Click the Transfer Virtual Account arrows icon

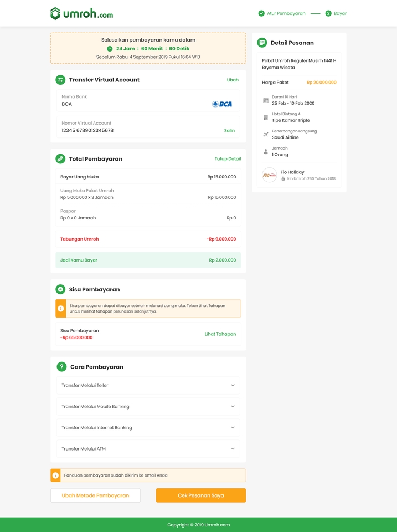60,80
